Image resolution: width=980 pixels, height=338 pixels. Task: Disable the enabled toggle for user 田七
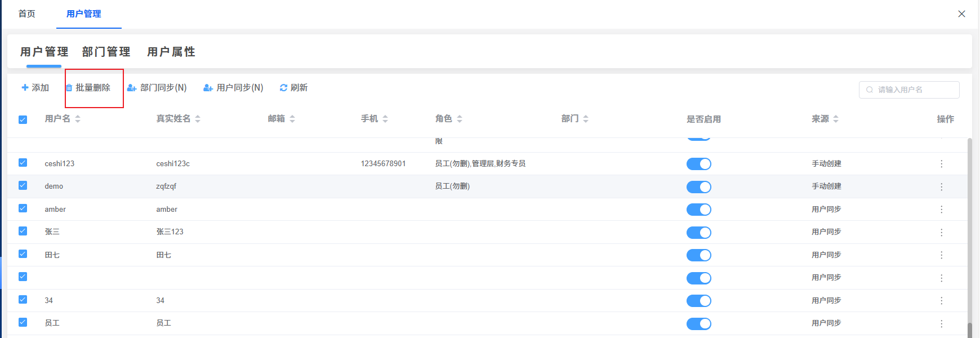tap(698, 255)
